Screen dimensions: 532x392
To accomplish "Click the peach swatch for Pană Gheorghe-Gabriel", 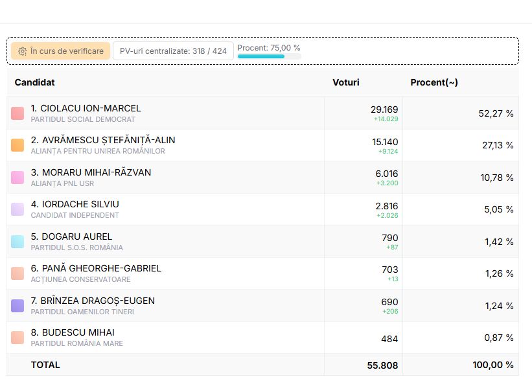I will tap(17, 273).
